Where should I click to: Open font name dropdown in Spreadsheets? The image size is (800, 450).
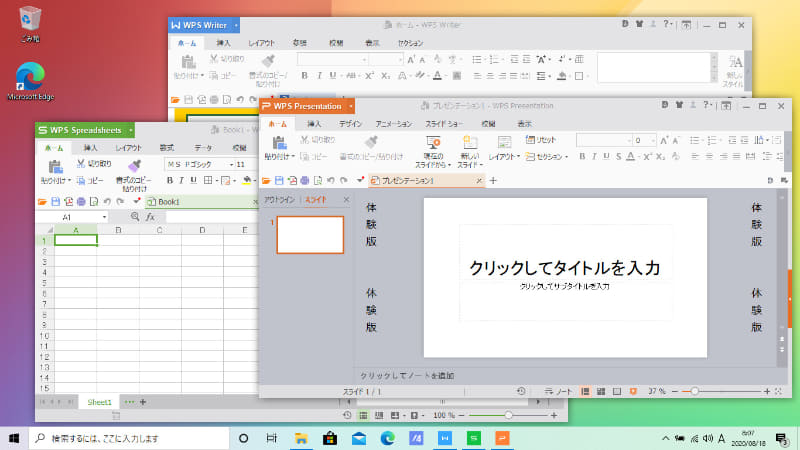tap(231, 164)
